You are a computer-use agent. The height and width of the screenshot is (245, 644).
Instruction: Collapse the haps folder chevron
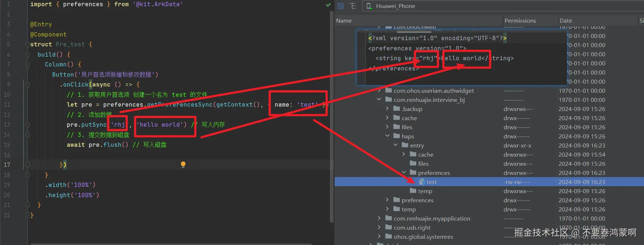[387, 136]
